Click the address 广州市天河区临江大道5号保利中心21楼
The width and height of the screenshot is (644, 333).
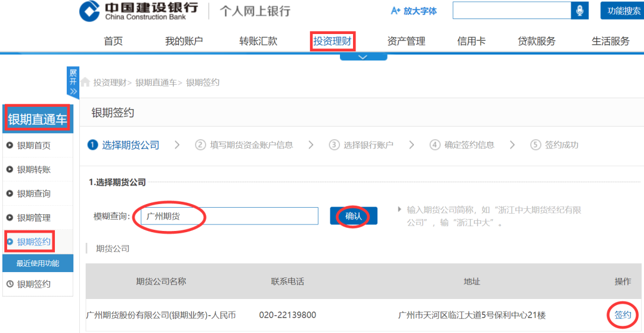tap(472, 315)
